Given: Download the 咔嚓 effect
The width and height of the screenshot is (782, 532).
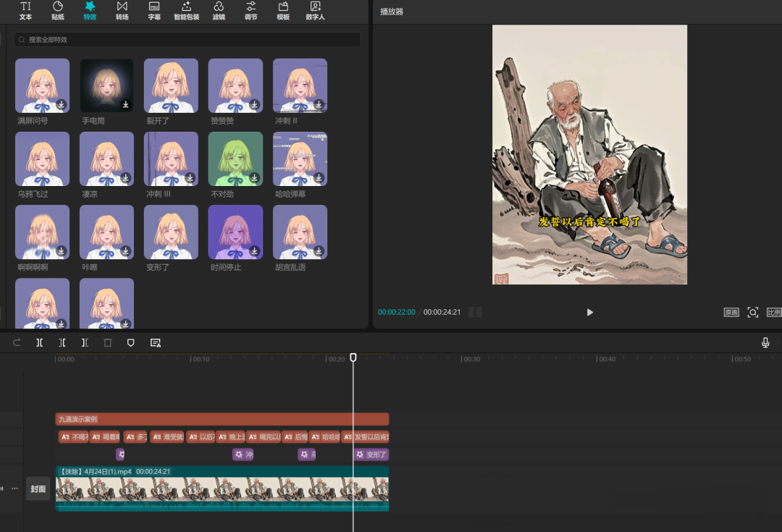Looking at the screenshot, I should click(x=126, y=250).
